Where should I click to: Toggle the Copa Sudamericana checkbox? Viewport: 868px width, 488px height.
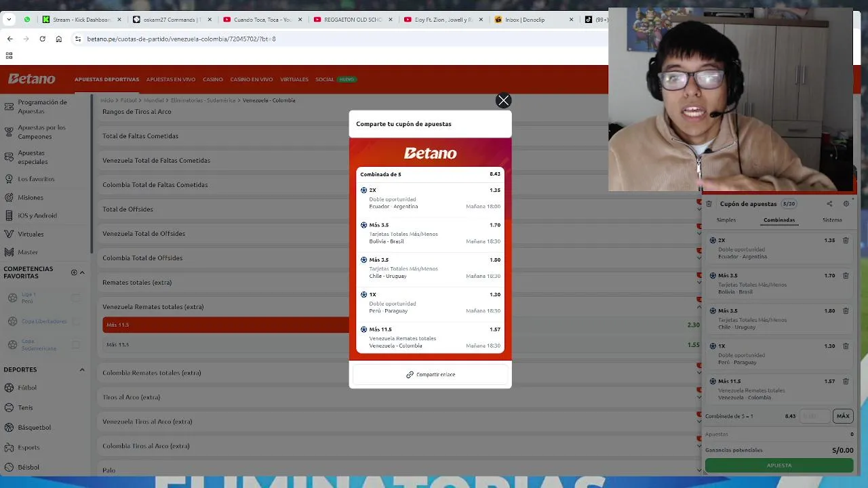coord(76,345)
